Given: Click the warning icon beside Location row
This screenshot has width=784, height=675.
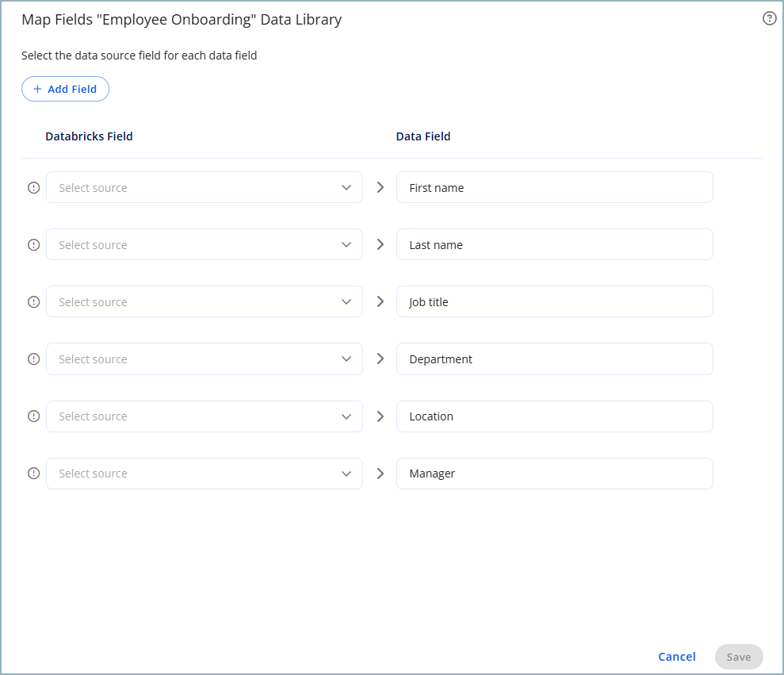Looking at the screenshot, I should 33,416.
